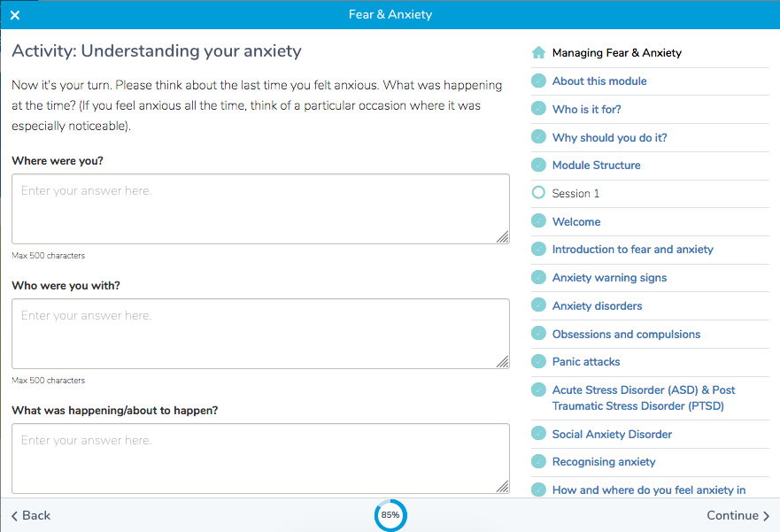Select the 'What was happening' answer box
The width and height of the screenshot is (780, 532).
[260, 458]
